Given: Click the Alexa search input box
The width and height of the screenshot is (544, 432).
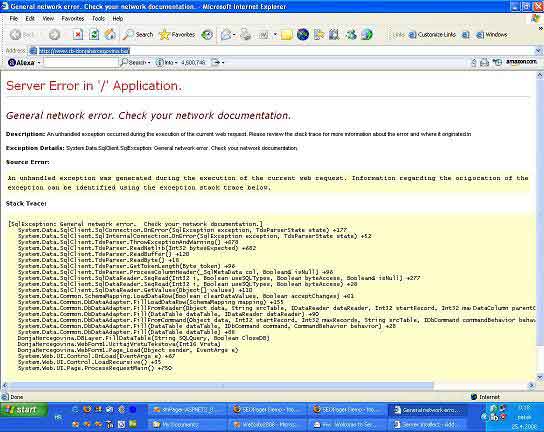Looking at the screenshot, I should click(80, 62).
